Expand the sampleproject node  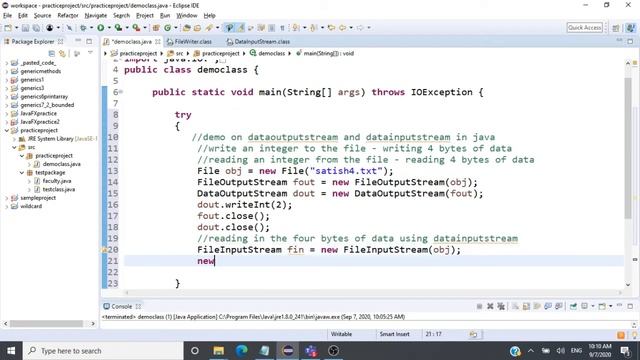[x=7, y=198]
